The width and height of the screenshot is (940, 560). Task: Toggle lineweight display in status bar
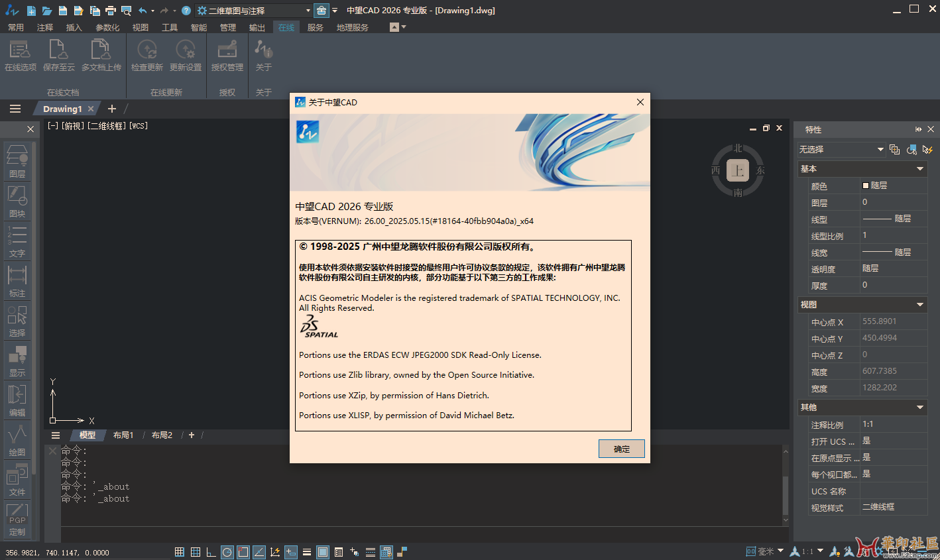point(307,552)
